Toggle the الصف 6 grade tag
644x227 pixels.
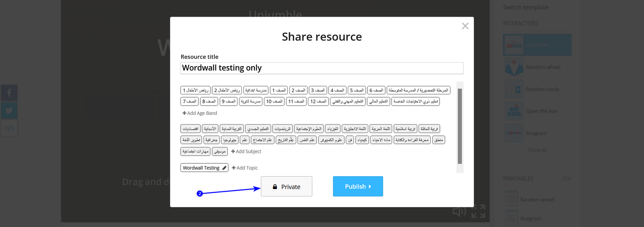(376, 90)
